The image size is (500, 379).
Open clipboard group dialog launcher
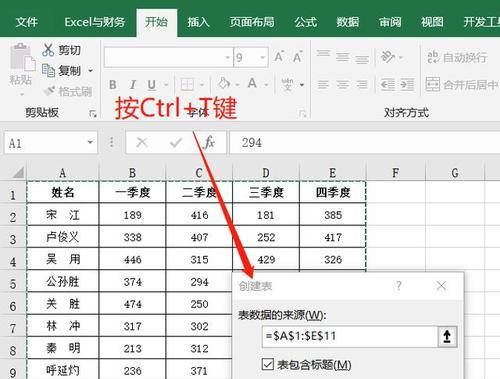coord(93,114)
